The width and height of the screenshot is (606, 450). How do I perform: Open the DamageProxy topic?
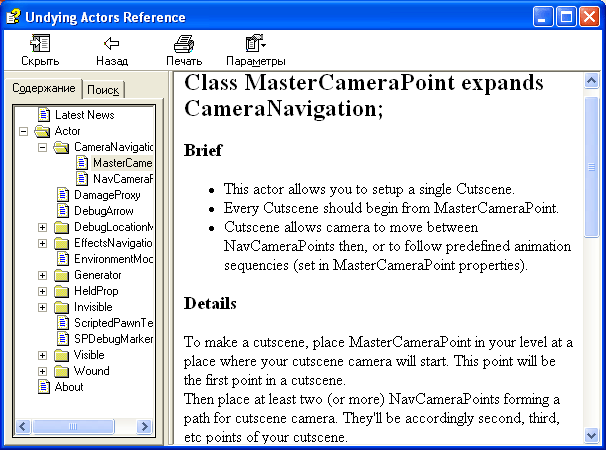(107, 195)
